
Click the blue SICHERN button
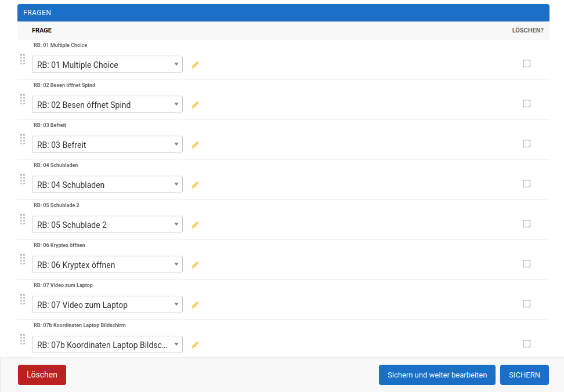(x=524, y=375)
